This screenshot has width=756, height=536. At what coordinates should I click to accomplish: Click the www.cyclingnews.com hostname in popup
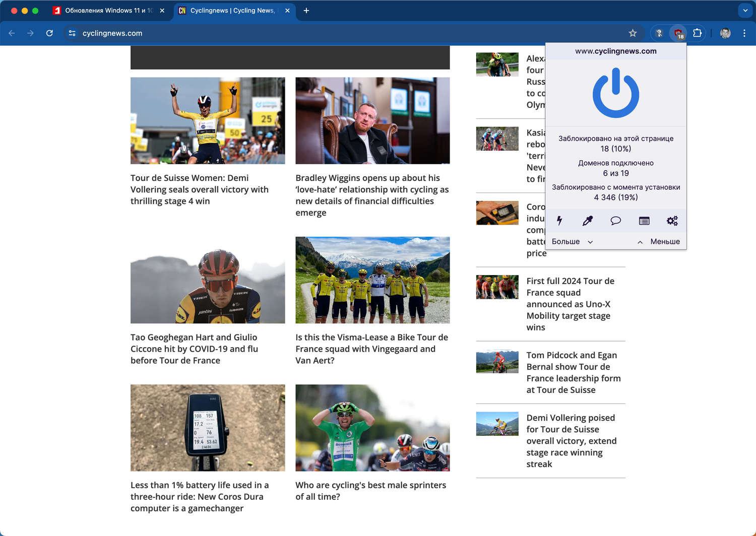[x=616, y=51]
